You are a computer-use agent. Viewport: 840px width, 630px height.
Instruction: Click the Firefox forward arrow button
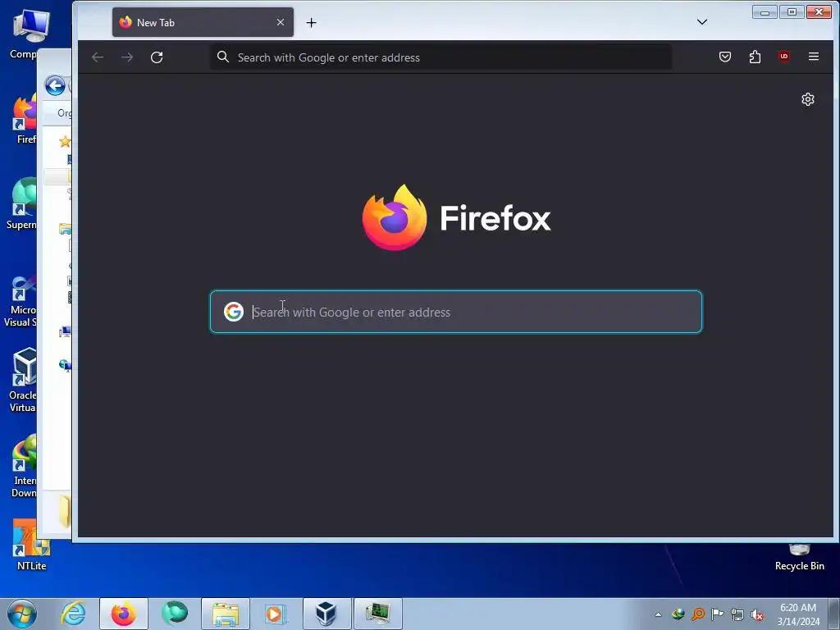tap(127, 57)
